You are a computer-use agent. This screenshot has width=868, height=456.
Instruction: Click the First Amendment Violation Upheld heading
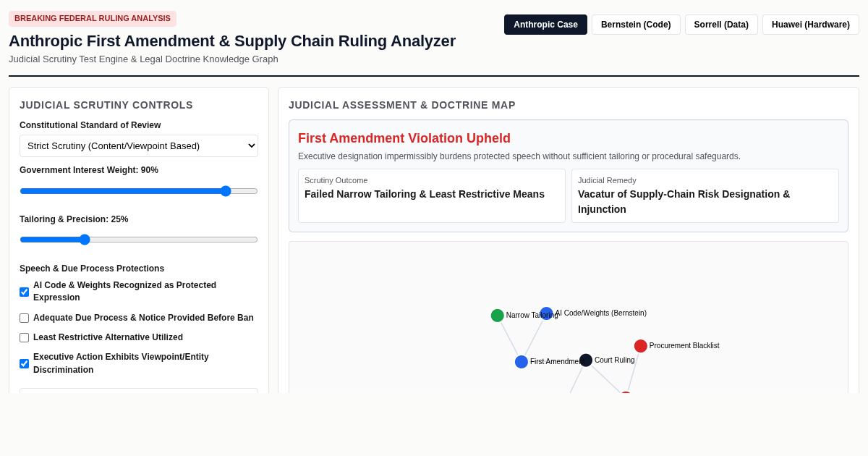pos(404,138)
